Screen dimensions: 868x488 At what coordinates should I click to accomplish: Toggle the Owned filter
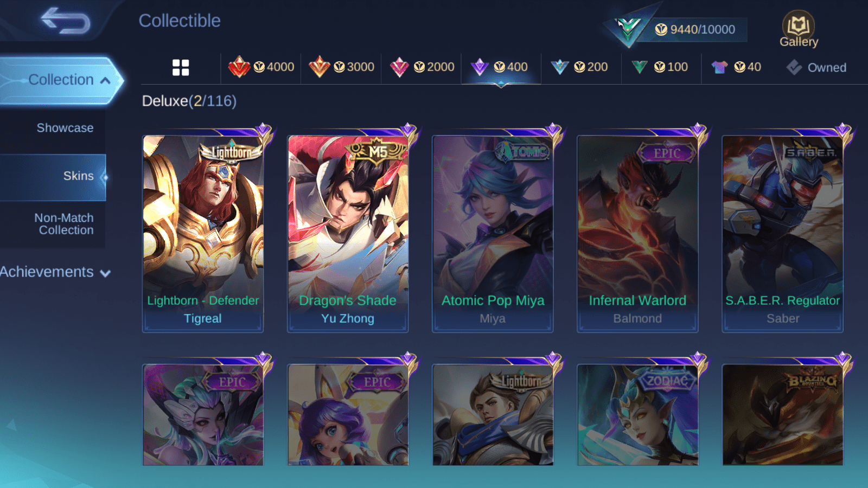click(x=816, y=67)
